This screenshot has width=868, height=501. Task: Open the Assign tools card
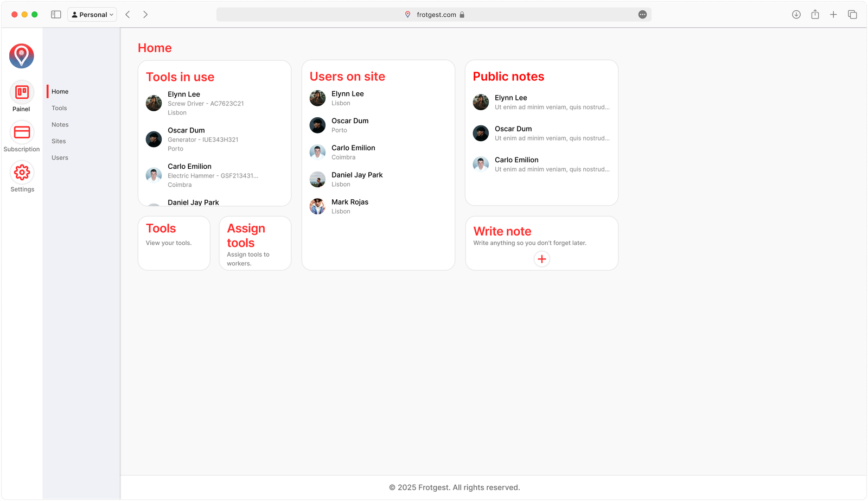255,243
